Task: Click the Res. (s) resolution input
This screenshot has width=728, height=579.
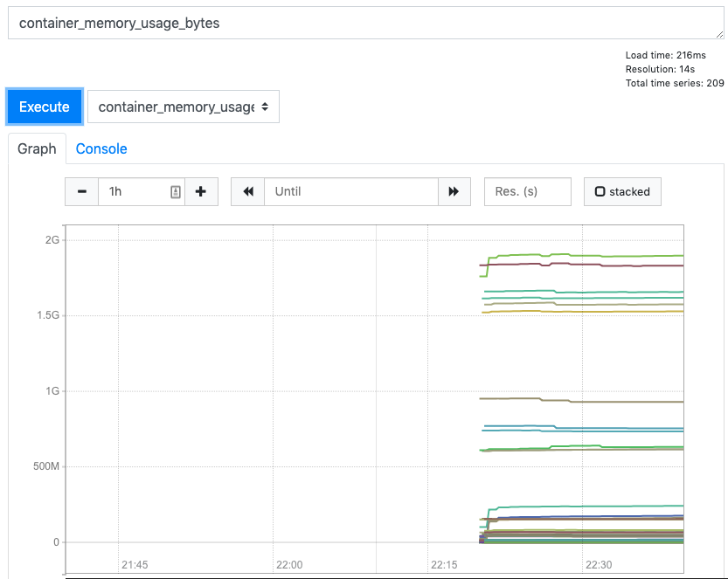Action: click(527, 191)
